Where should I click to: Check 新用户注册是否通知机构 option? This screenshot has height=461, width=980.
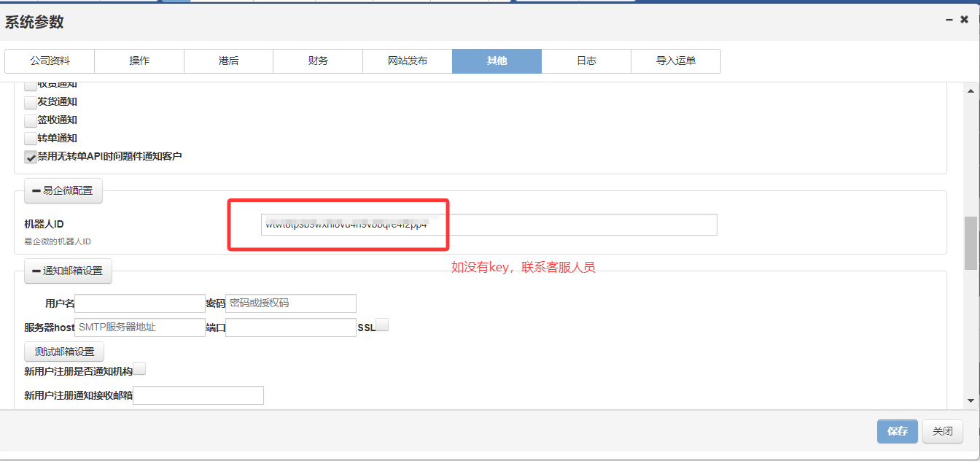(x=139, y=369)
